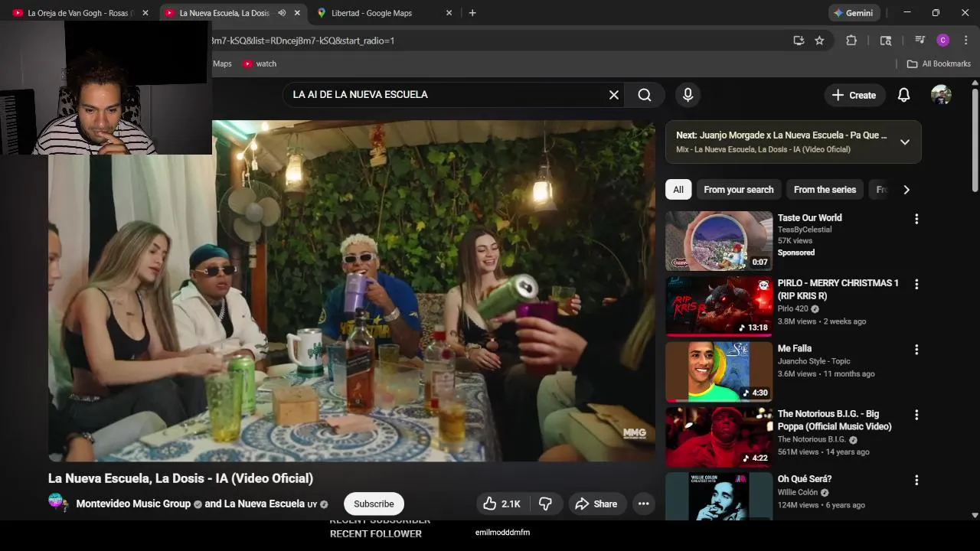Close the La Oreja de Van Gogh tab
This screenshot has width=980, height=551.
point(145,13)
